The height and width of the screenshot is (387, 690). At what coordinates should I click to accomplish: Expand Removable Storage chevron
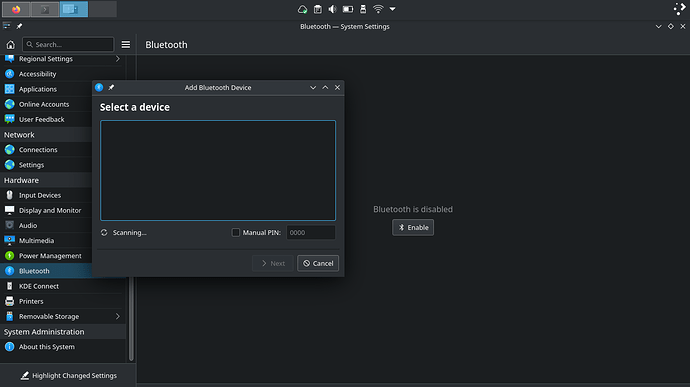click(x=117, y=317)
